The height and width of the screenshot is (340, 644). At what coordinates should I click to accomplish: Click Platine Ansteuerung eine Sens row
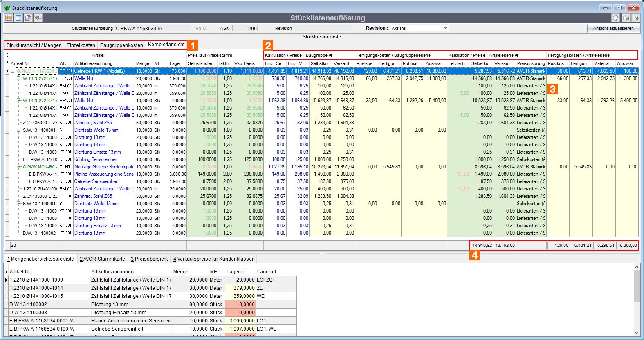pyautogui.click(x=322, y=174)
